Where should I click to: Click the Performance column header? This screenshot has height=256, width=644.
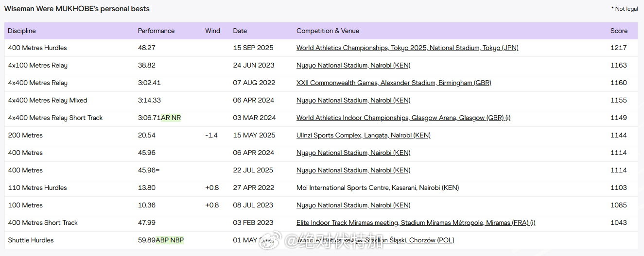[x=156, y=31]
